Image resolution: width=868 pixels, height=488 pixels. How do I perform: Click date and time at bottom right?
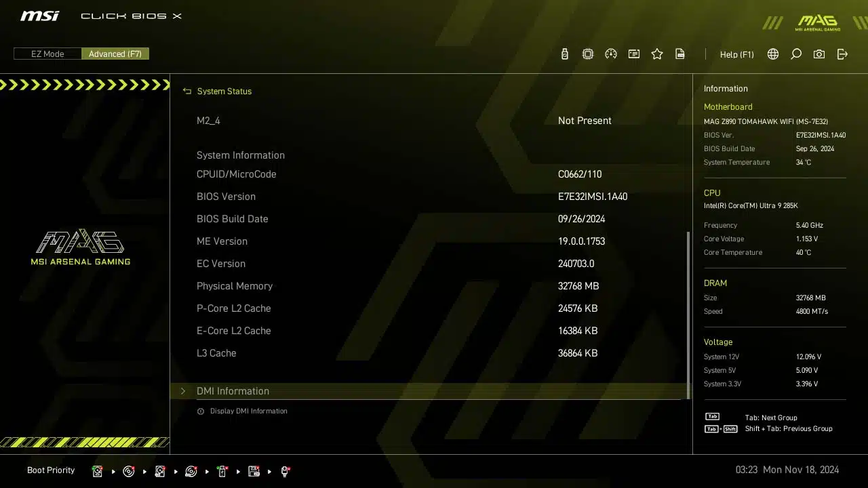(787, 470)
